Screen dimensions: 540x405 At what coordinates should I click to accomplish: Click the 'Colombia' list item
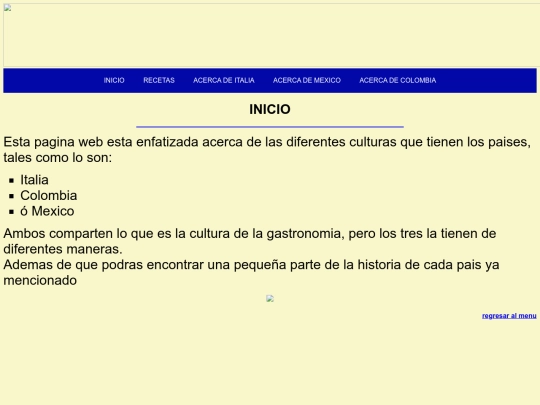(x=49, y=196)
